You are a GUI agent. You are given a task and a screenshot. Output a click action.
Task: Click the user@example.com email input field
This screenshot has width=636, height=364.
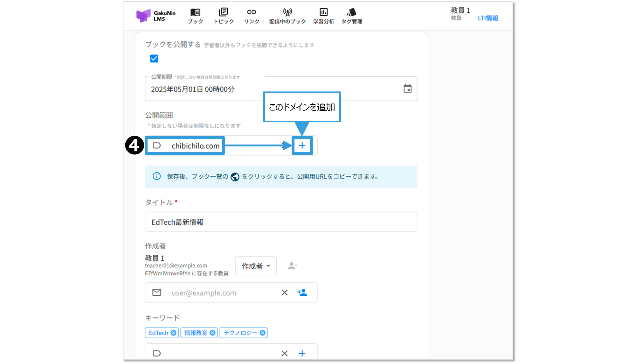[x=223, y=293]
